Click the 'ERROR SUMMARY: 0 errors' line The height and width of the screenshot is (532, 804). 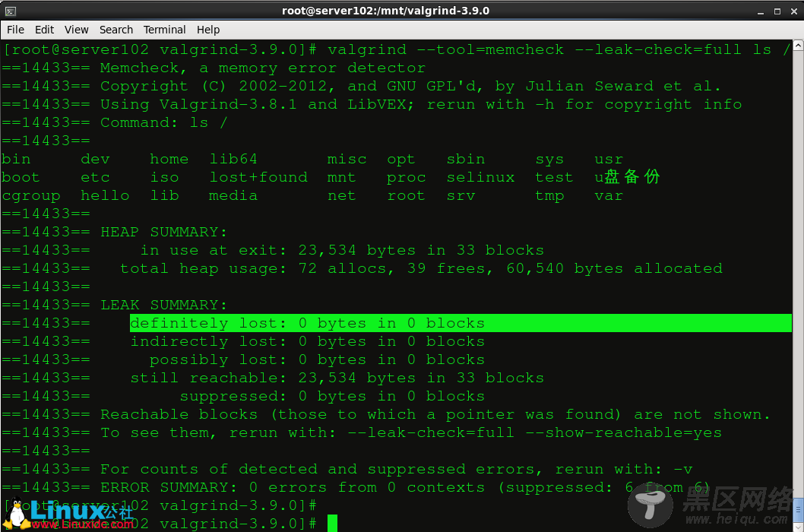tap(405, 487)
